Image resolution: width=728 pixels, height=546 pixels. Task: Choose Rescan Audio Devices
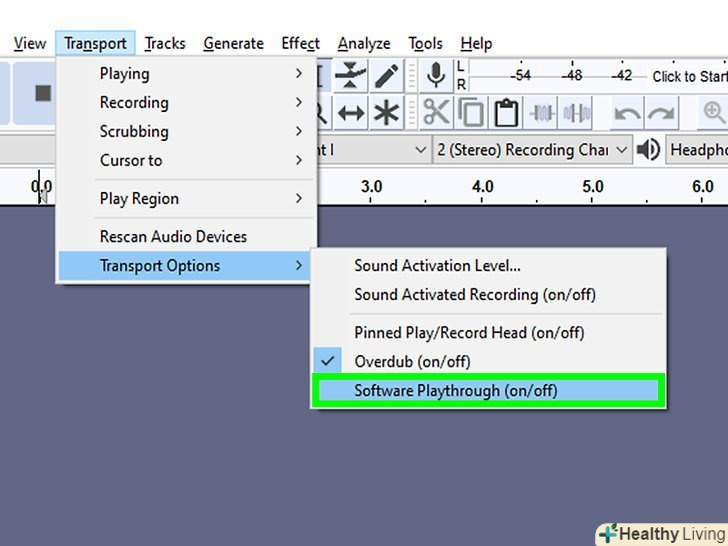(x=173, y=237)
